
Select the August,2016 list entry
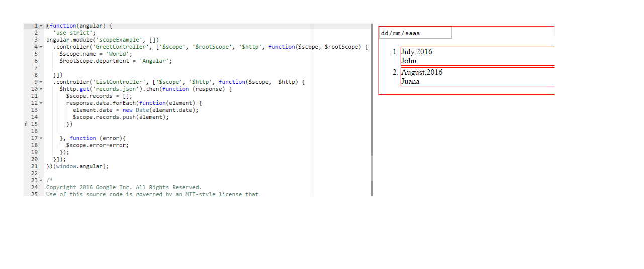[422, 72]
